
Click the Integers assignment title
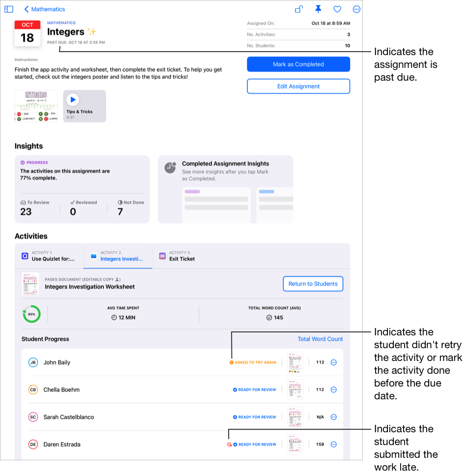point(65,31)
